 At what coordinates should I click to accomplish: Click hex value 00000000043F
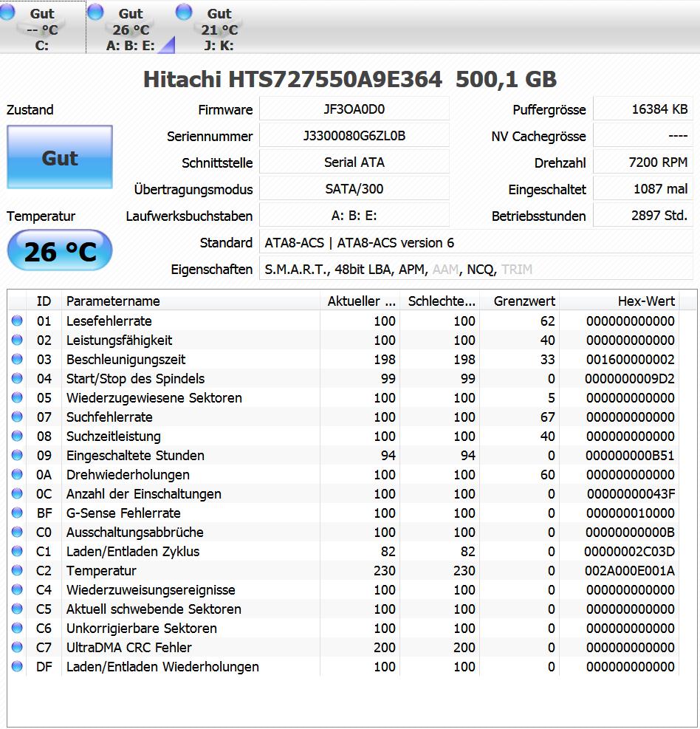coord(631,494)
